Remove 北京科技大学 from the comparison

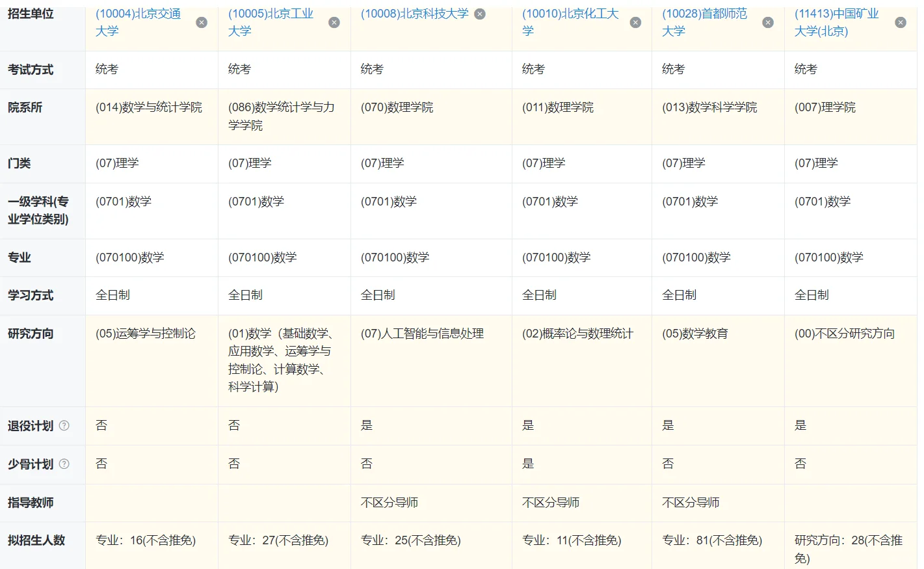click(479, 13)
